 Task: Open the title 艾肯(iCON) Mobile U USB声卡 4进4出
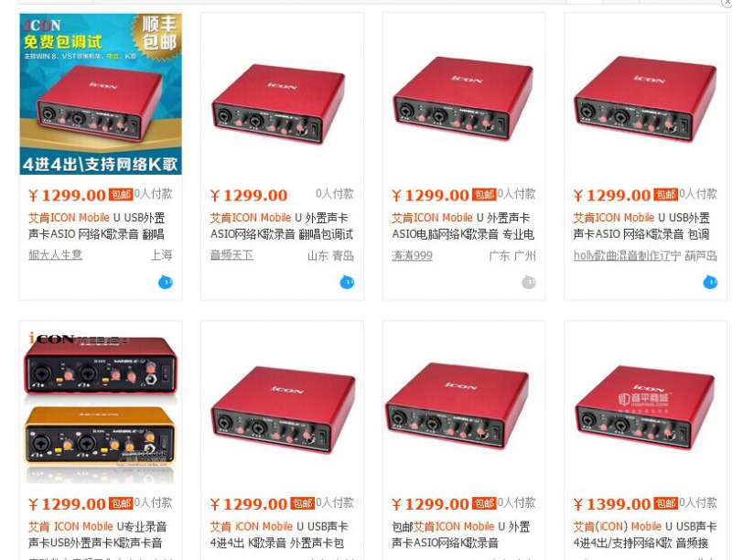click(645, 534)
